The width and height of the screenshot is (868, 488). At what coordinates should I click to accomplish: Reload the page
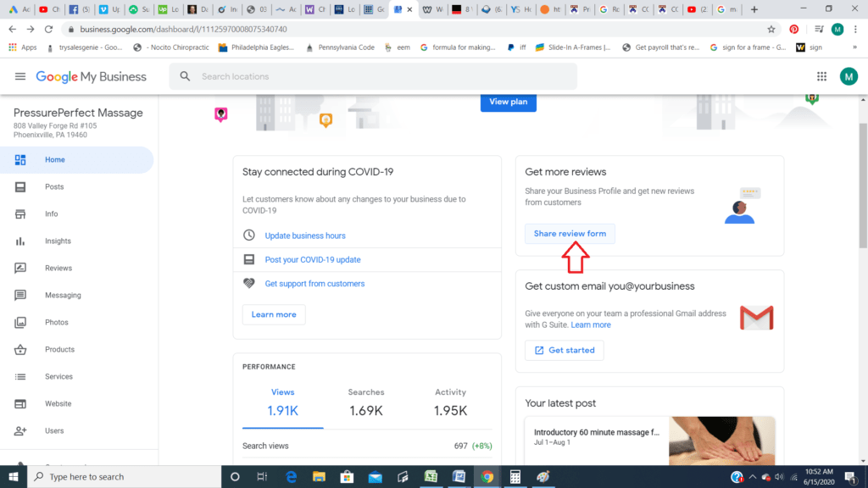pyautogui.click(x=48, y=30)
